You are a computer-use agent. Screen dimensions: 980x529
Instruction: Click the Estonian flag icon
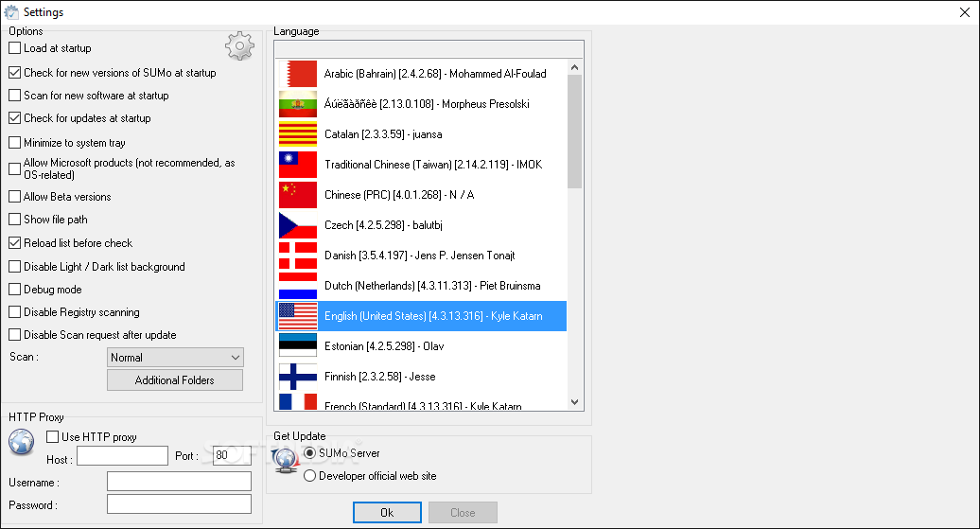(298, 346)
